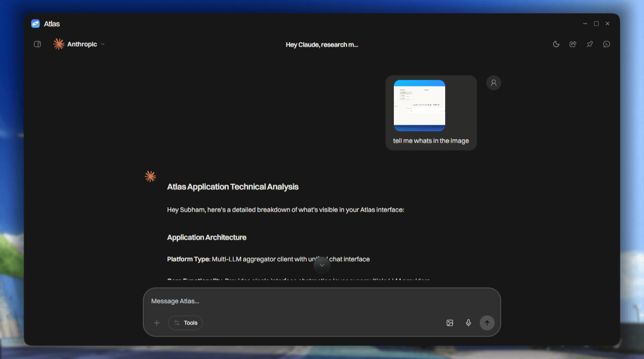Send message with the up-arrow button
This screenshot has height=359, width=644.
coord(487,323)
